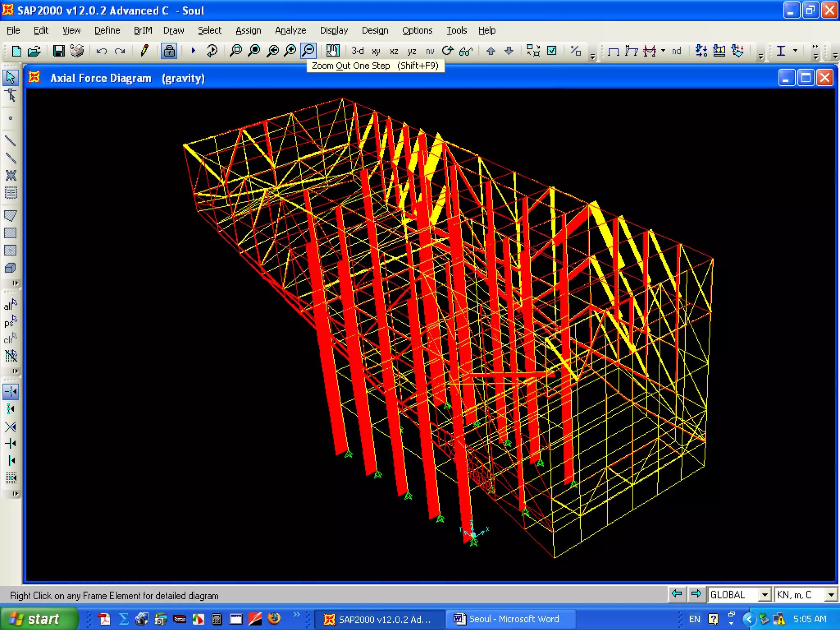Open the Analyze menu

pos(290,30)
